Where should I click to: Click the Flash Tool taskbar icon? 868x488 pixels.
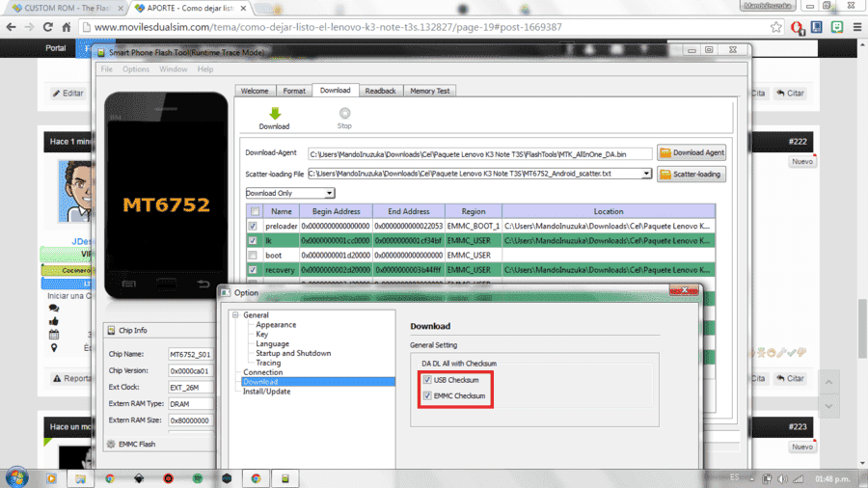tap(285, 478)
